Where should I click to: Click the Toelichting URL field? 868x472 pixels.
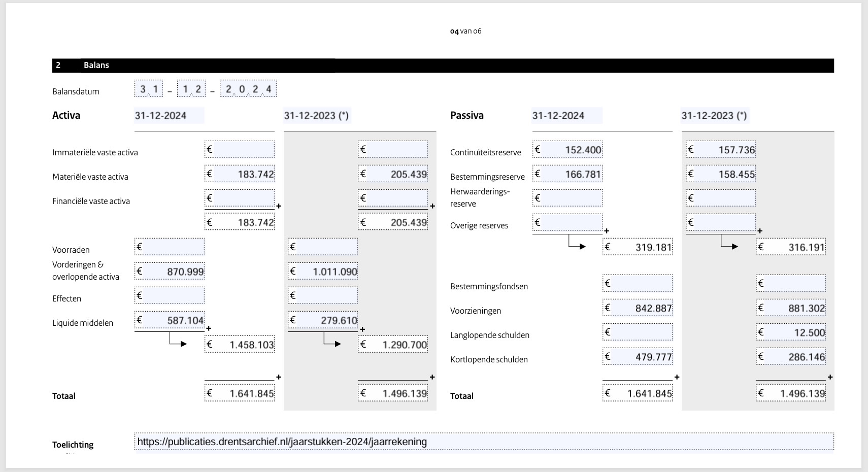[x=483, y=442]
